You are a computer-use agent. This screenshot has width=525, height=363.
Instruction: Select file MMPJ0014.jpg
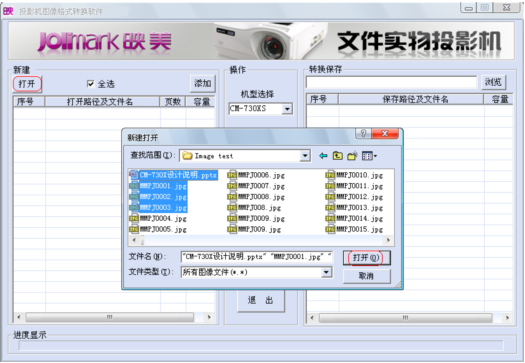(354, 218)
